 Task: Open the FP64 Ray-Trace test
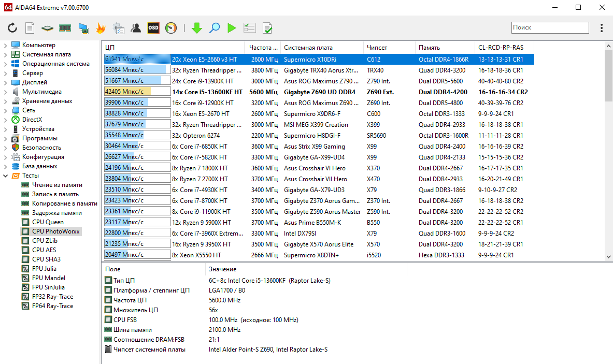click(52, 306)
